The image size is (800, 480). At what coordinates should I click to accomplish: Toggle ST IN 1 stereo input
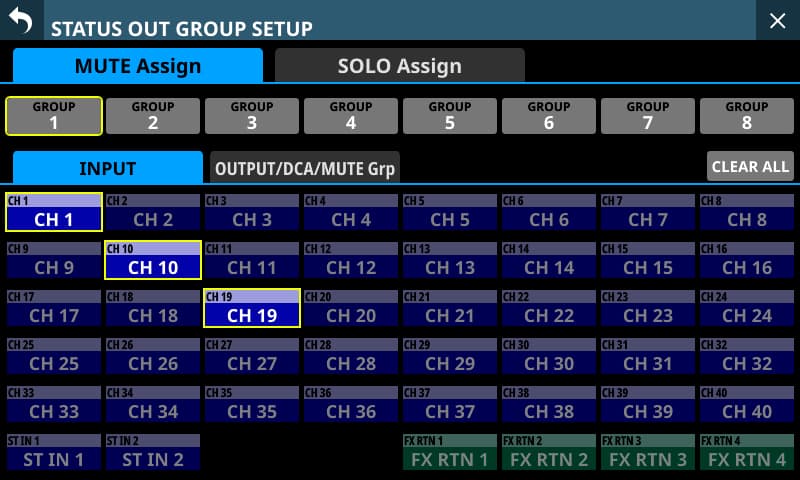tap(54, 453)
